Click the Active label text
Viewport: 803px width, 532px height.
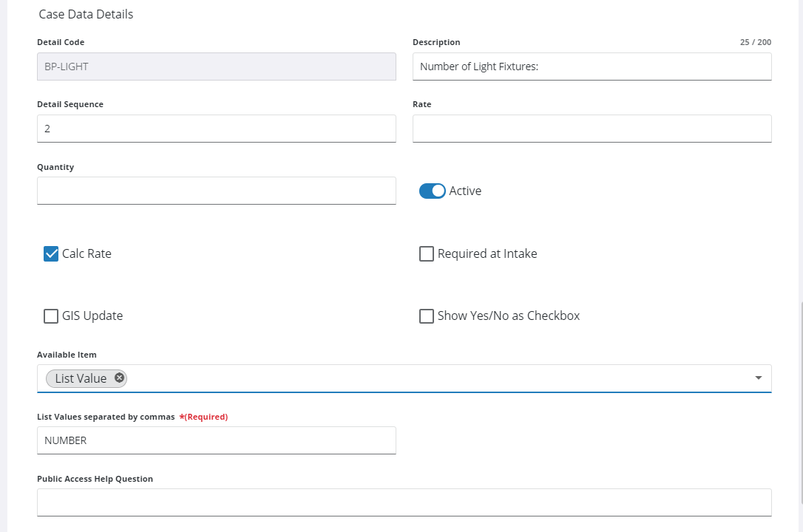[x=465, y=191]
